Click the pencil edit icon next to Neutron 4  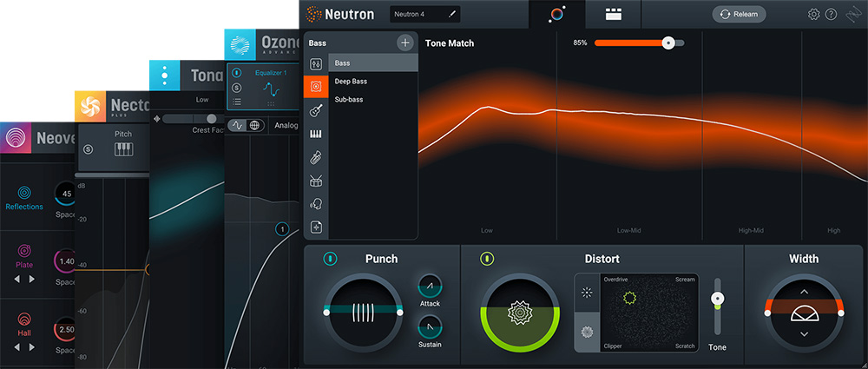[x=451, y=15]
